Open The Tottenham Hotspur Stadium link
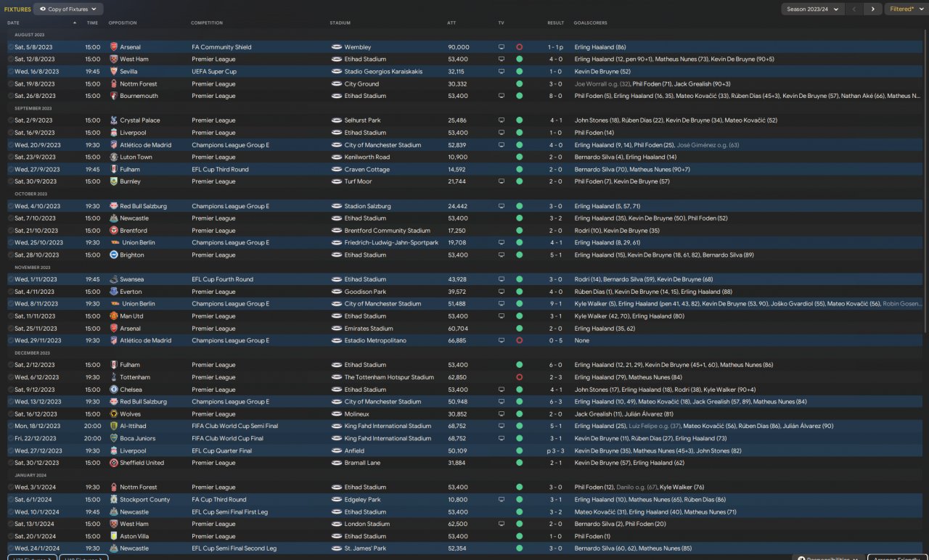The height and width of the screenshot is (560, 929). pos(389,377)
